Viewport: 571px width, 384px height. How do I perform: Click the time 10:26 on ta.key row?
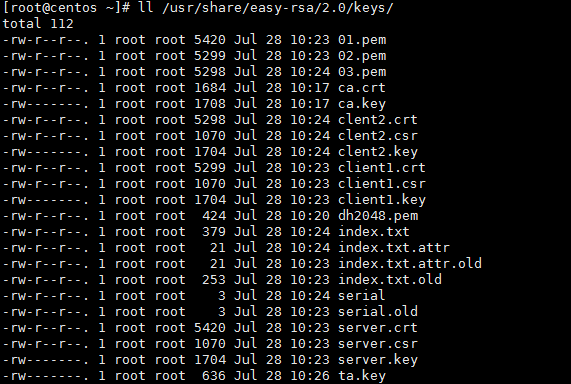point(310,376)
